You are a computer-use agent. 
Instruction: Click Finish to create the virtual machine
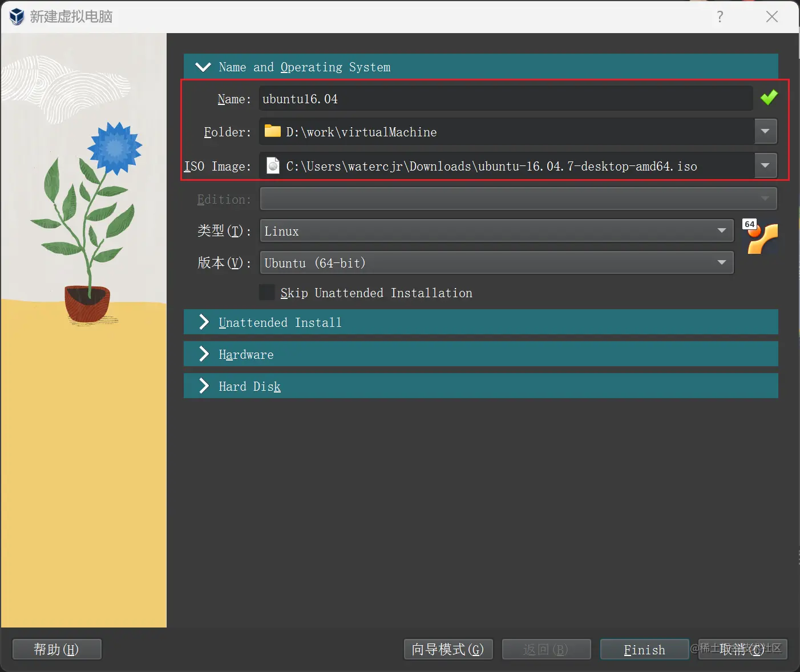644,649
